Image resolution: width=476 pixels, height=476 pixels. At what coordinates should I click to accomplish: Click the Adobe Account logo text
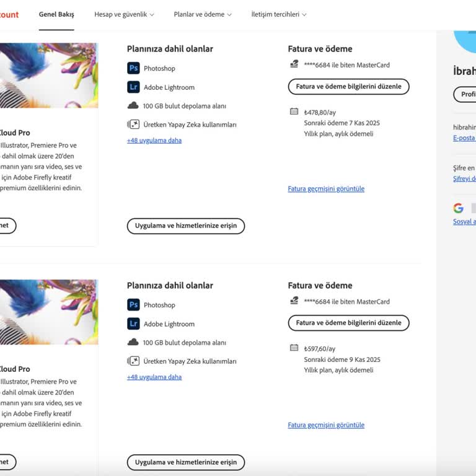9,14
